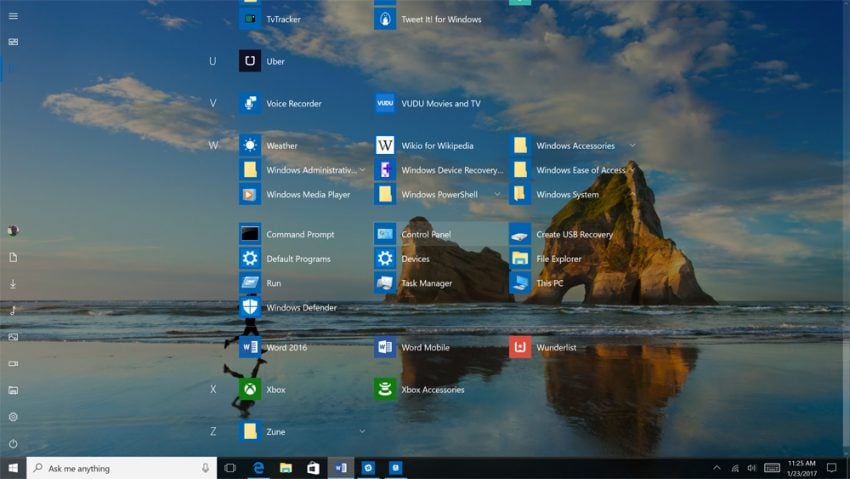The width and height of the screenshot is (850, 479).
Task: Click the W letter header
Action: coord(213,145)
